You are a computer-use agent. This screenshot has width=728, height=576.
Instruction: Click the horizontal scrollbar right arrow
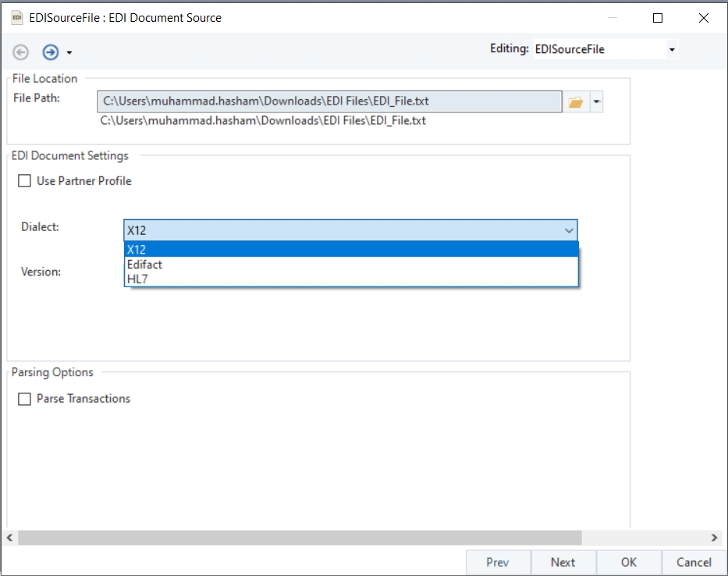715,538
